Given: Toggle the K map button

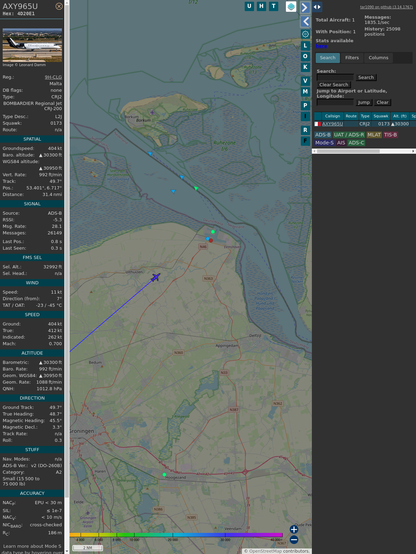Looking at the screenshot, I should 305,67.
